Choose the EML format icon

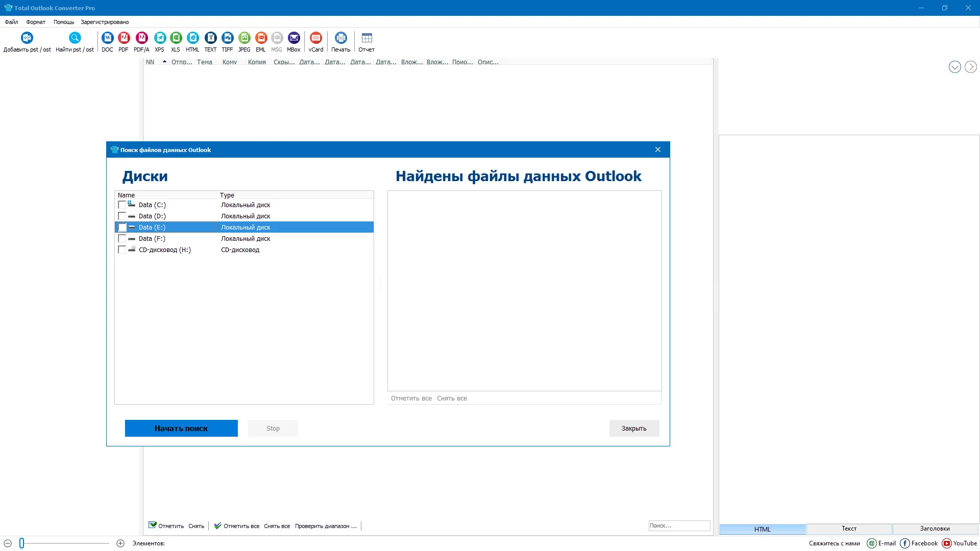pos(261,38)
